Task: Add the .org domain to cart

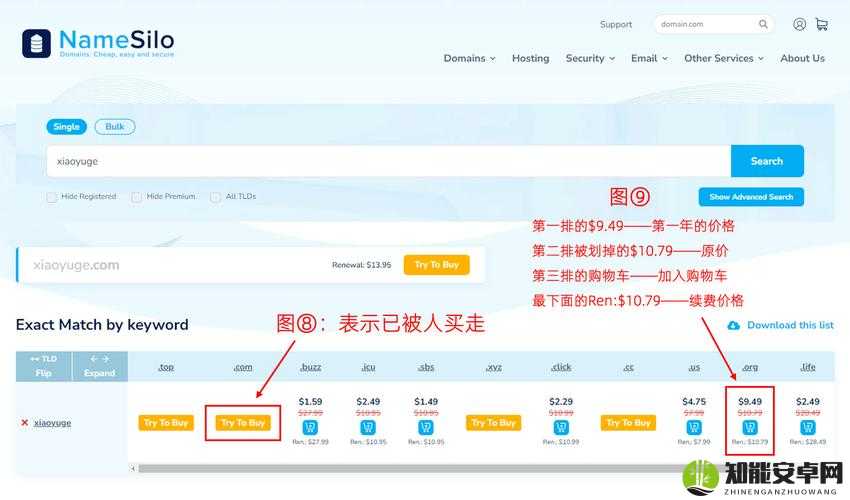Action: [x=750, y=427]
